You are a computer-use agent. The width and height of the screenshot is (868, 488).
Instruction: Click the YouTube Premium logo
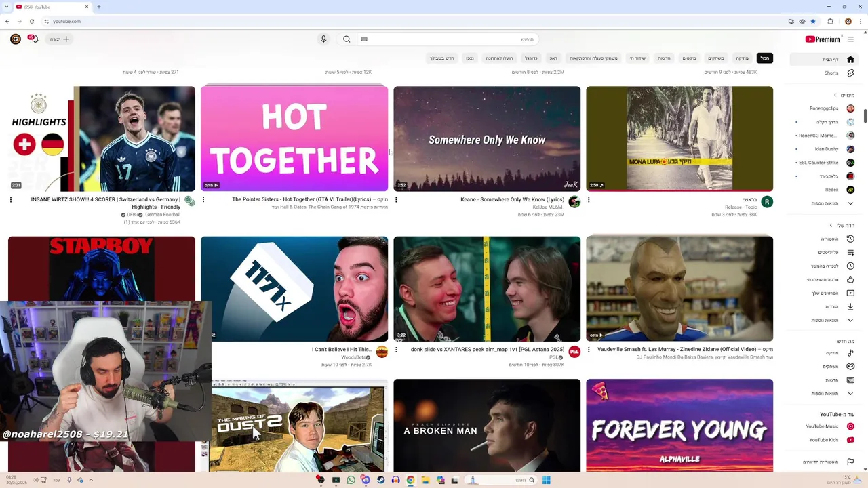(823, 39)
